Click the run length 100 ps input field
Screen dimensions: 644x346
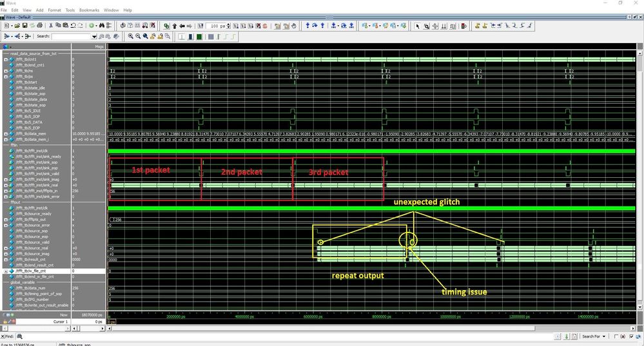[x=218, y=26]
